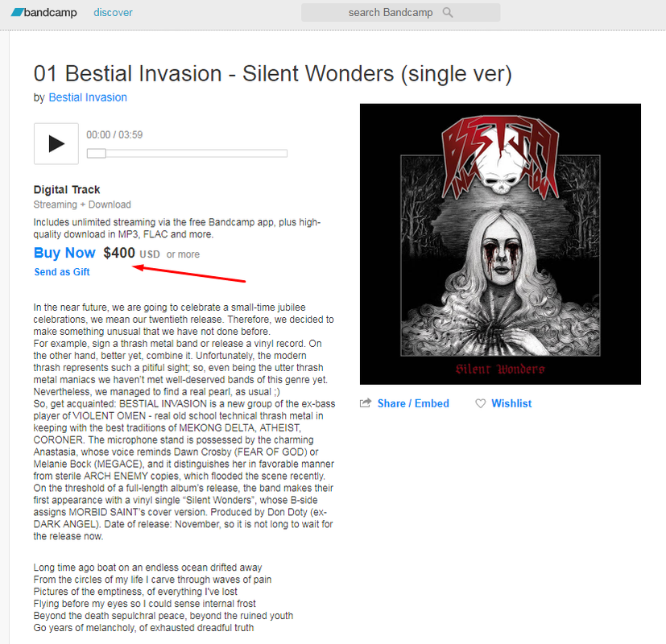Image resolution: width=666 pixels, height=644 pixels.
Task: Click the wishlist heart icon
Action: (x=481, y=403)
